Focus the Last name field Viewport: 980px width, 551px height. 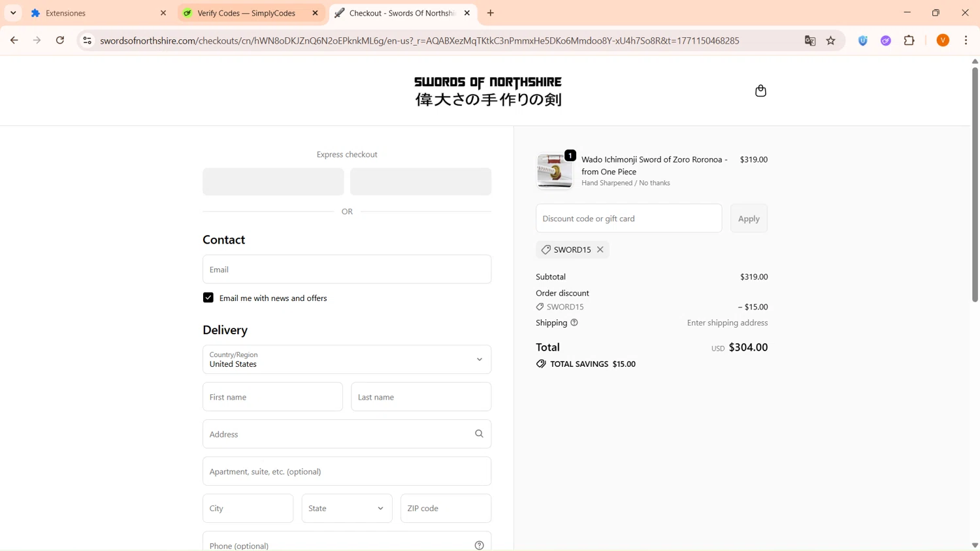coord(421,397)
